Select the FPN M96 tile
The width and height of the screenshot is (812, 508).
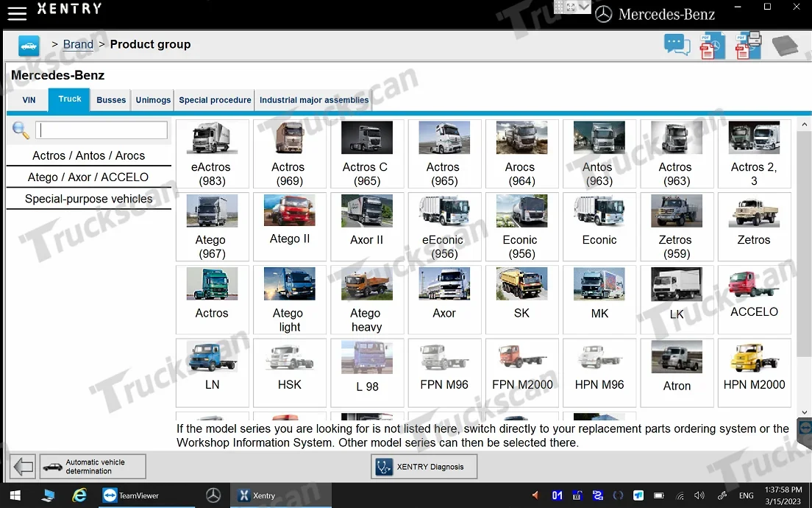pyautogui.click(x=444, y=373)
